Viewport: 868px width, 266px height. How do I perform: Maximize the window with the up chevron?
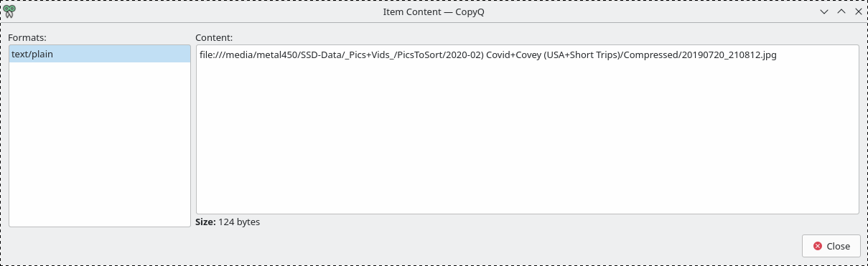tap(841, 12)
